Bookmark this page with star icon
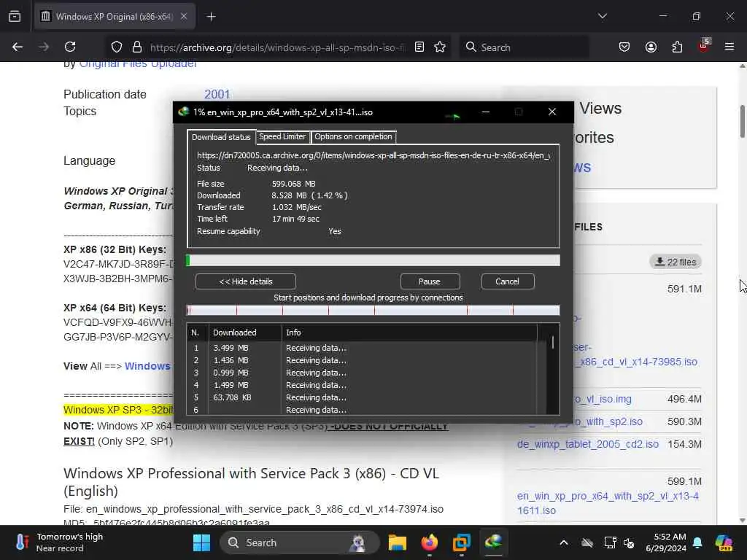Image resolution: width=747 pixels, height=560 pixels. point(440,47)
